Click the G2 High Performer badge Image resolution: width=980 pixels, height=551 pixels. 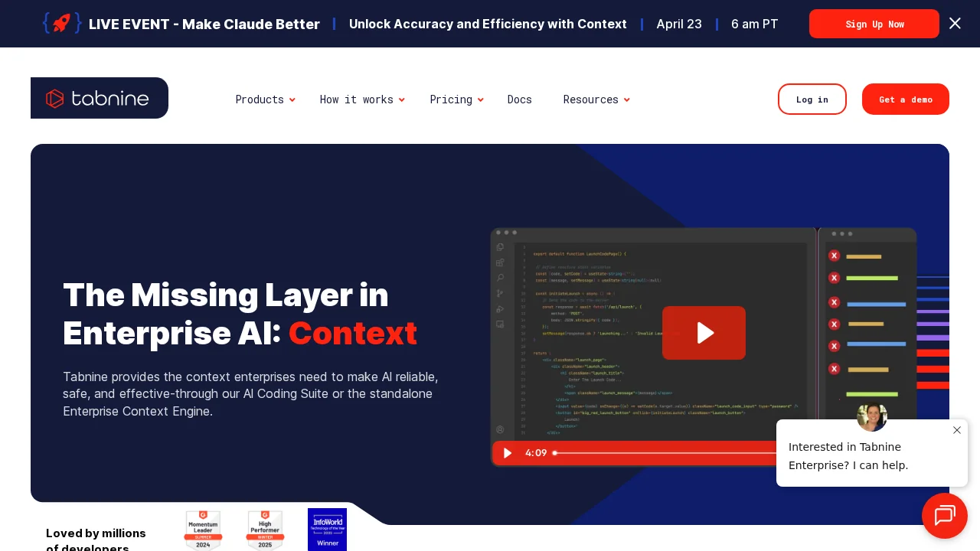coord(265,530)
